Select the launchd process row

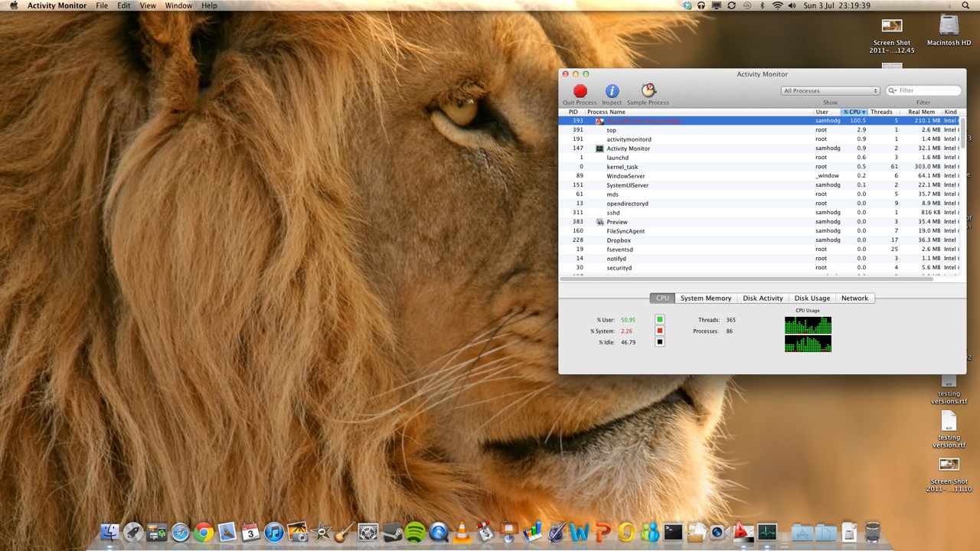(x=759, y=158)
